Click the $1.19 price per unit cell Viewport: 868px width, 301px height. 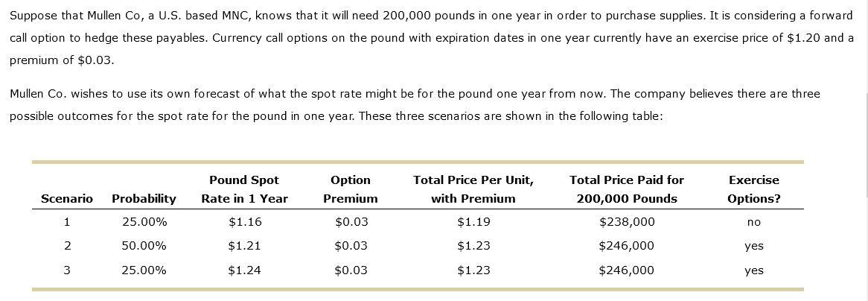(473, 222)
